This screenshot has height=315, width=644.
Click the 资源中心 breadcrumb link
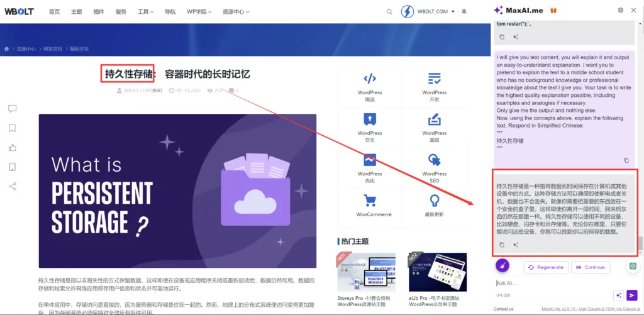(26, 49)
